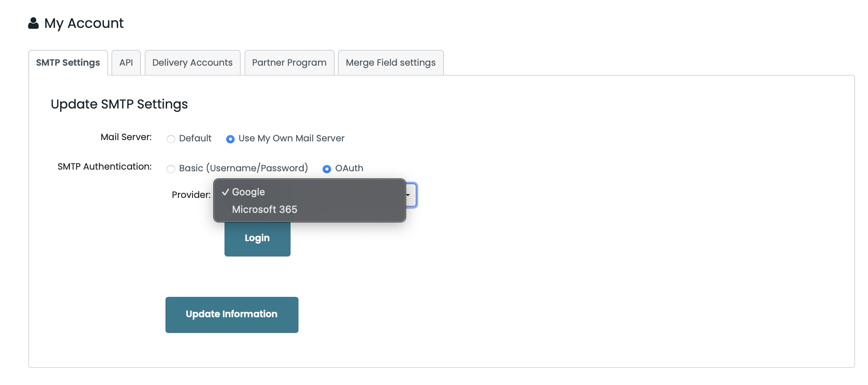This screenshot has height=385, width=868.
Task: Select Google from the Provider list
Action: pyautogui.click(x=248, y=192)
